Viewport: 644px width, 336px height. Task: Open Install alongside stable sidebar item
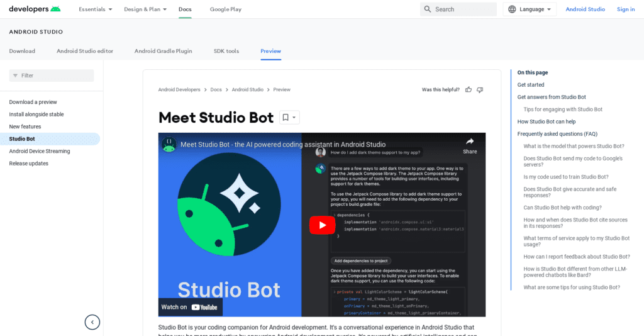(36, 114)
